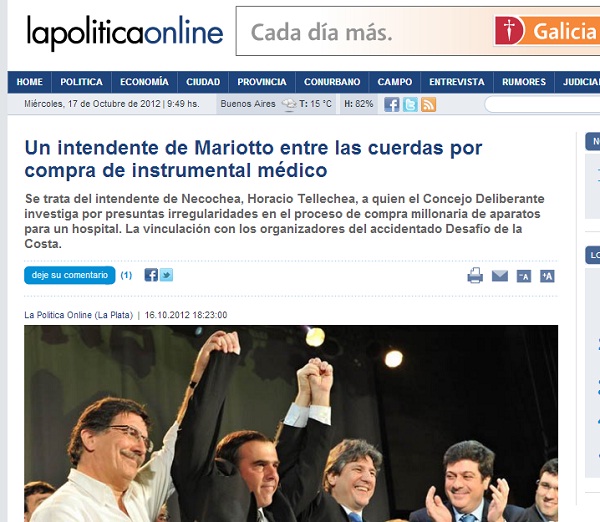600x522 pixels.
Task: Print the article with printer icon
Action: 475,276
